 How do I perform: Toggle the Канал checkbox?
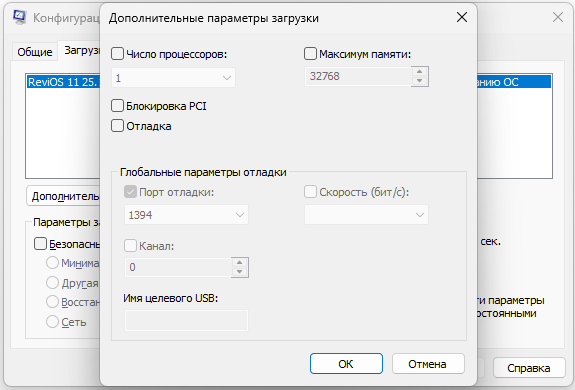(x=131, y=246)
